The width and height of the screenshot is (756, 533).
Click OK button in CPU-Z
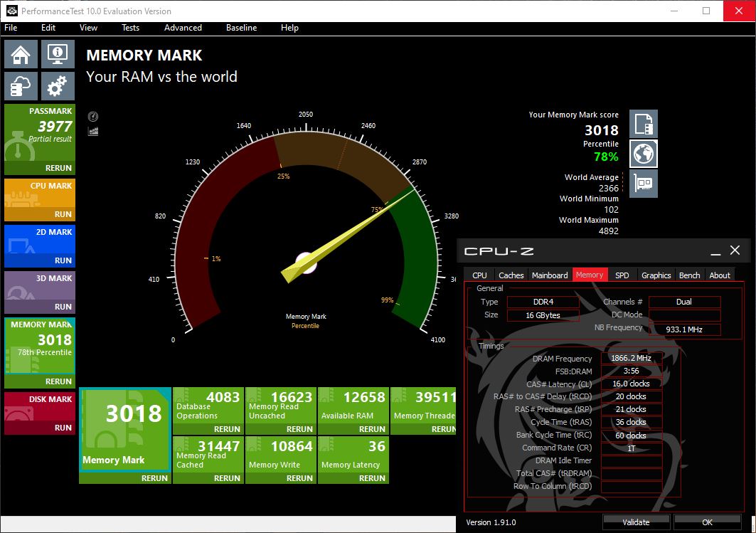click(708, 522)
